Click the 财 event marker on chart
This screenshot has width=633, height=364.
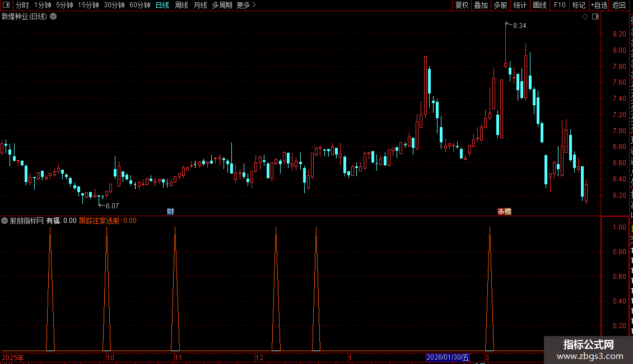(x=170, y=212)
